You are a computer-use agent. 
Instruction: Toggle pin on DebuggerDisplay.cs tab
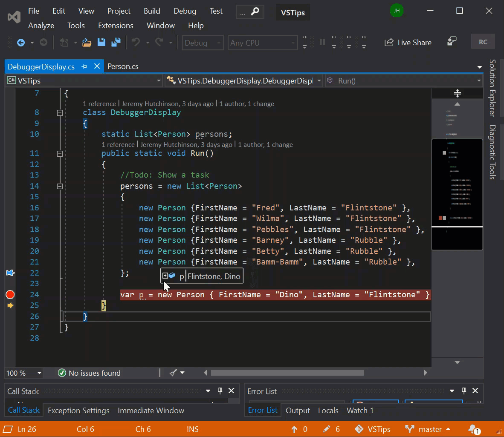(x=84, y=66)
